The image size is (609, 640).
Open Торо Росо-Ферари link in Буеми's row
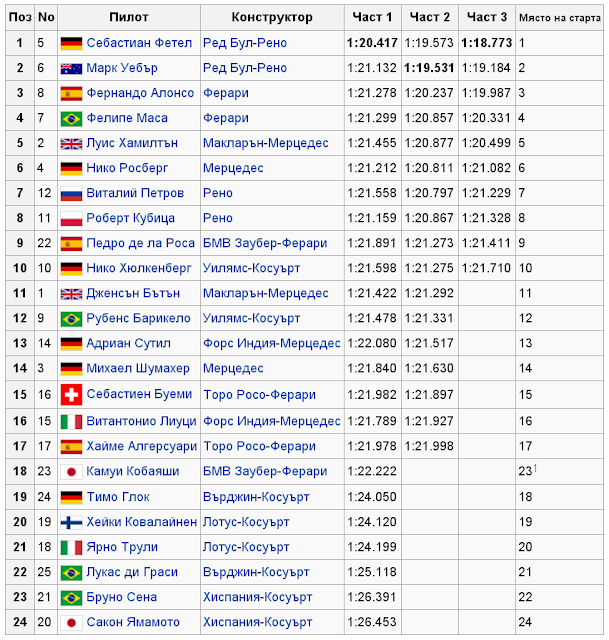(259, 395)
